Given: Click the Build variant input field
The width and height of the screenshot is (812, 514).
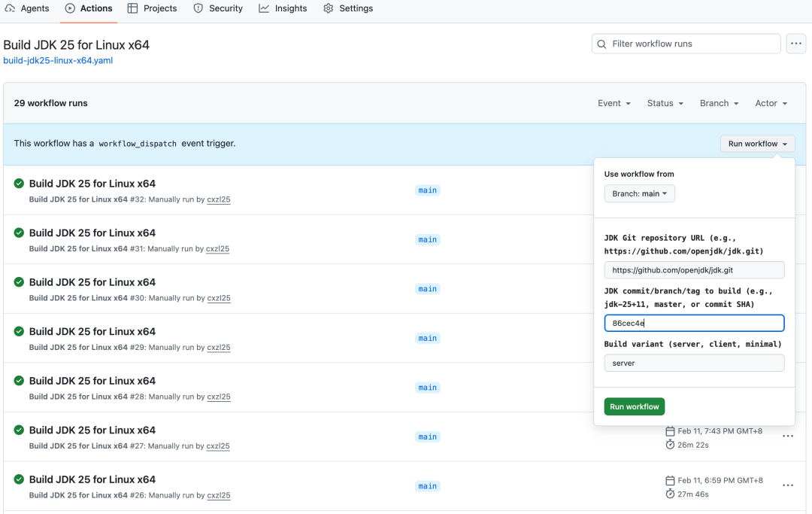Looking at the screenshot, I should click(694, 363).
